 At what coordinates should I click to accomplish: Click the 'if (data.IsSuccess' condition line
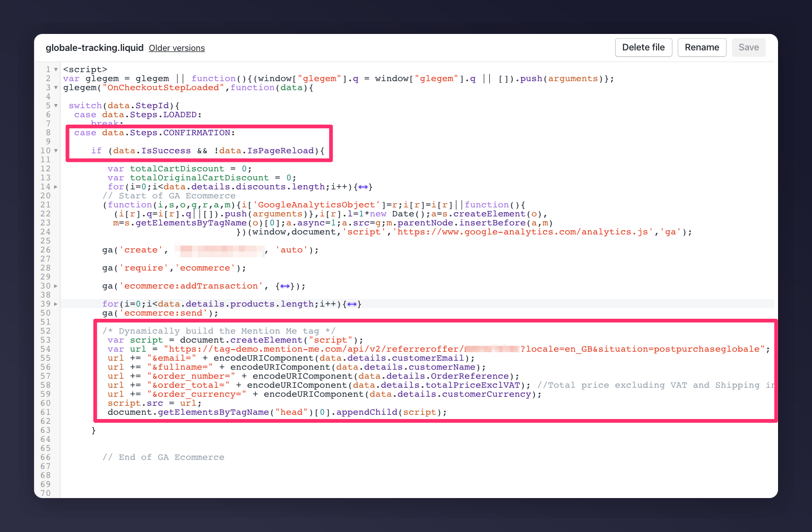click(x=208, y=151)
